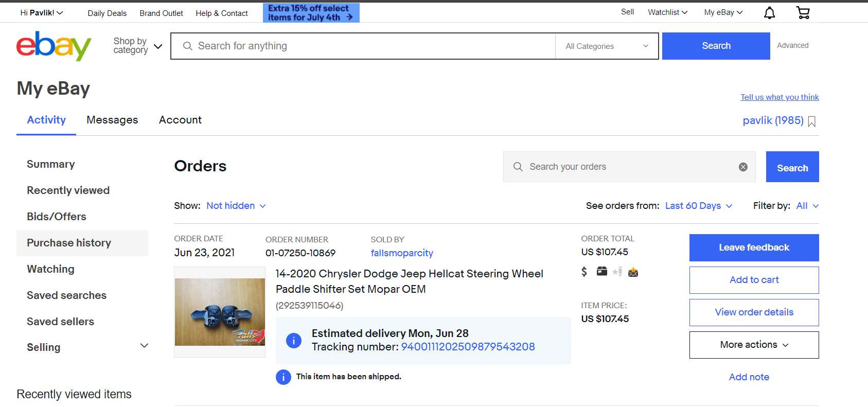Screen dimensions: 868x407
Task: Open Daily Deals
Action: point(107,13)
